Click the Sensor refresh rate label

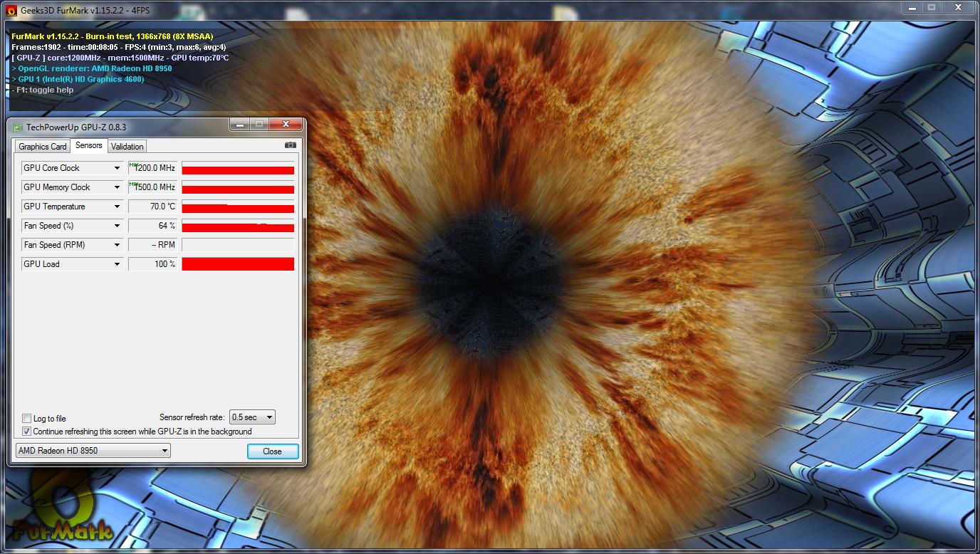192,417
